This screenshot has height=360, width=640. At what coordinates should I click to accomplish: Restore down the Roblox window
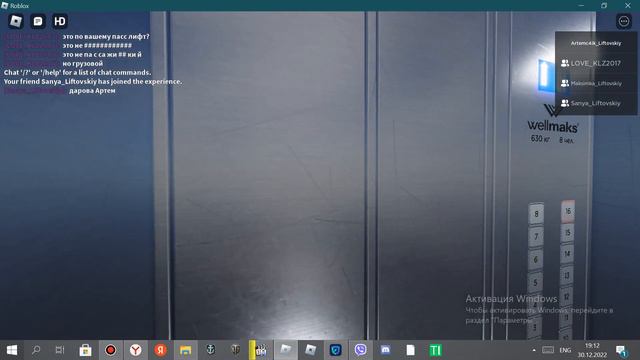click(x=604, y=5)
